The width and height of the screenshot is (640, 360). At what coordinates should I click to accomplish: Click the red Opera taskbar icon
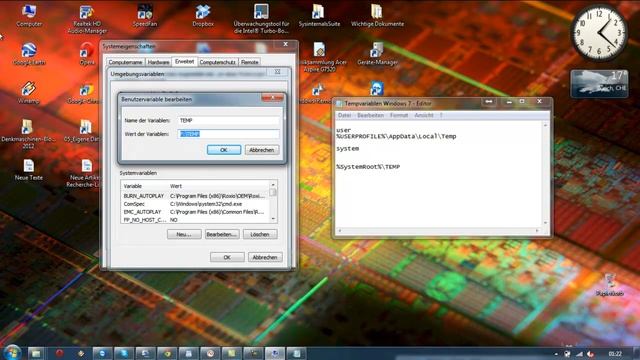click(60, 353)
